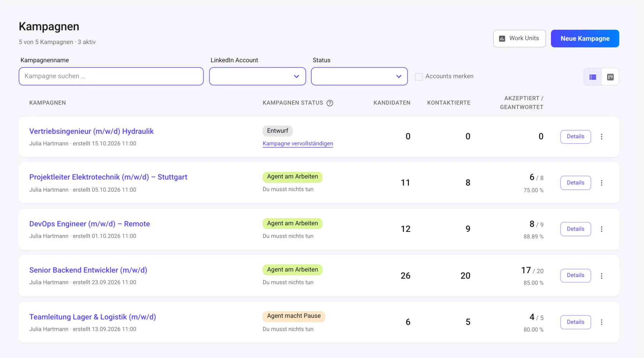Click the KONTAKTIERTE column header
The width and height of the screenshot is (644, 358).
(449, 103)
